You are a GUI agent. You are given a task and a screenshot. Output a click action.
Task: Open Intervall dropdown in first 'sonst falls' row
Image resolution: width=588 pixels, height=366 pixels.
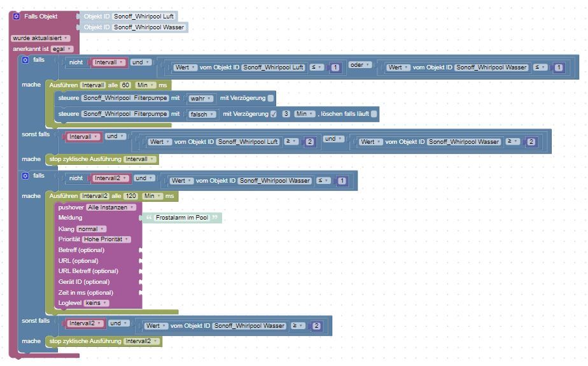tap(83, 137)
